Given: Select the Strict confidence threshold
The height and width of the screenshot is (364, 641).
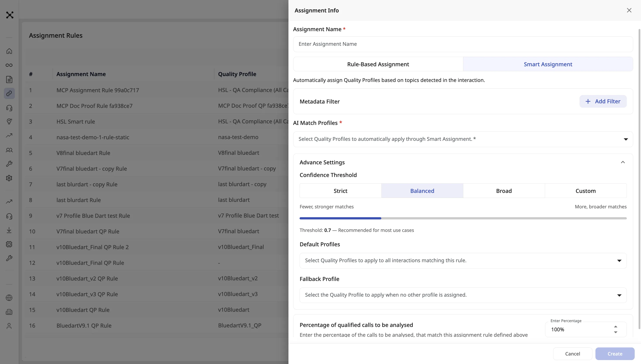Looking at the screenshot, I should 341,191.
